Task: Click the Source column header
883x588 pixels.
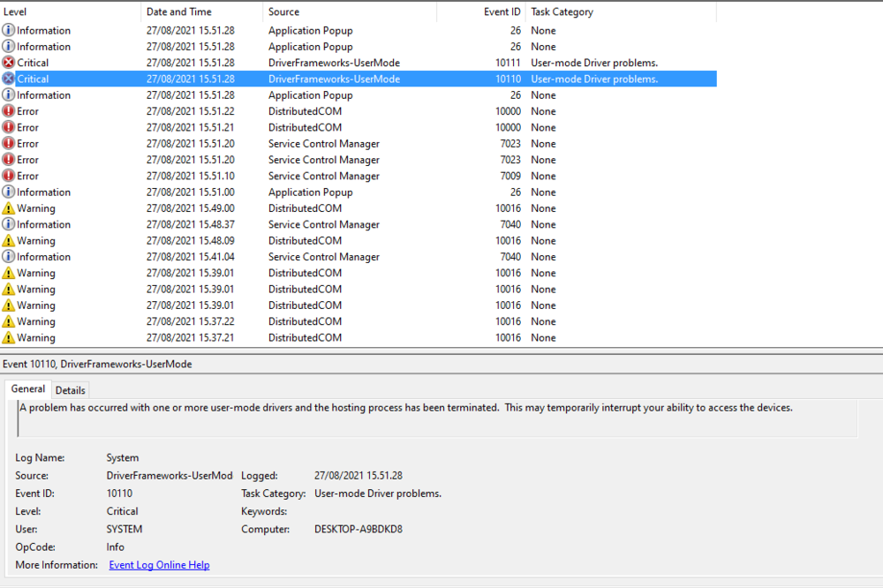Action: click(349, 12)
